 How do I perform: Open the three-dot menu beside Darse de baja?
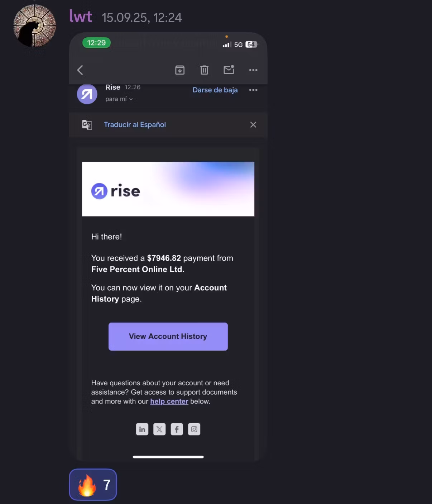pos(253,90)
